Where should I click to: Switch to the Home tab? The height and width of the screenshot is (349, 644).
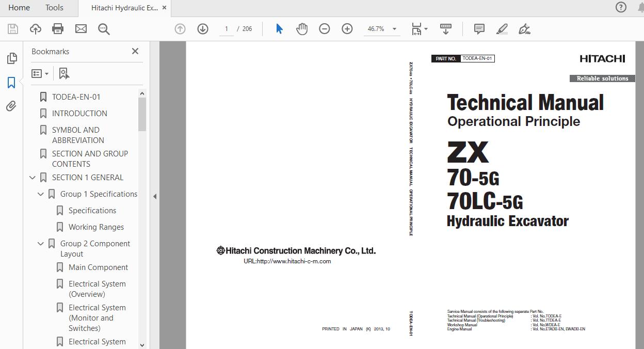19,8
